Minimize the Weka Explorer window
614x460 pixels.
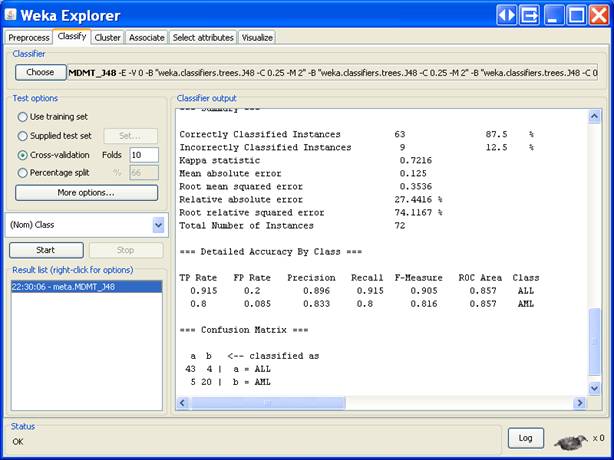[x=553, y=15]
